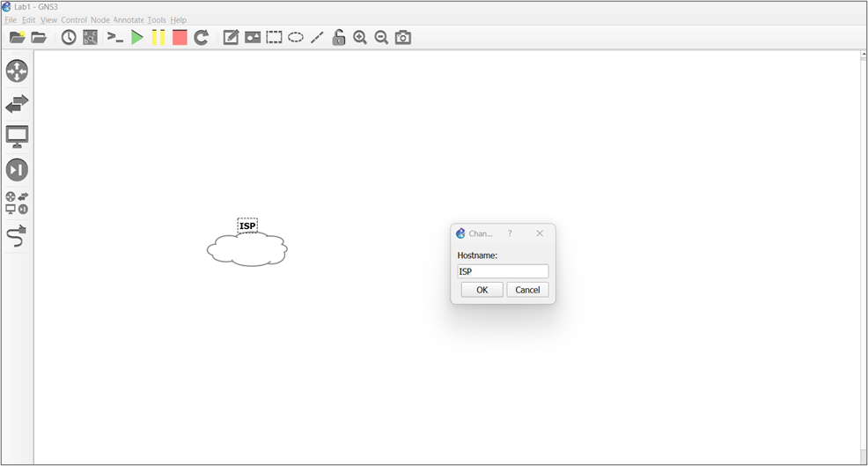Viewport: 868px width, 466px height.
Task: Start all nodes with green play icon
Action: [x=136, y=38]
